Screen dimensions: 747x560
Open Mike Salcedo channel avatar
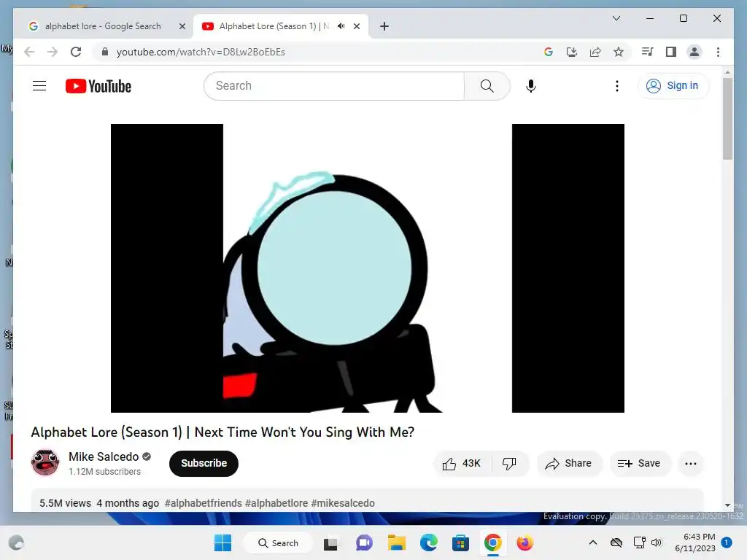tap(44, 462)
